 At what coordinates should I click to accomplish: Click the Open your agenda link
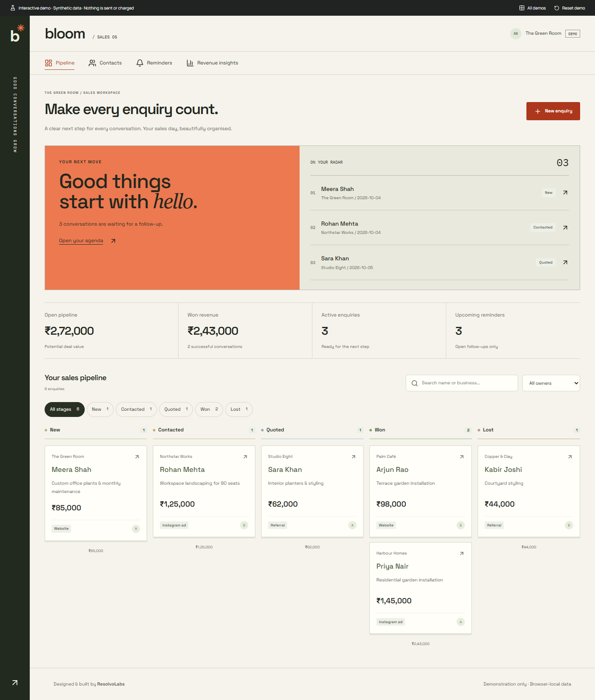click(x=81, y=241)
